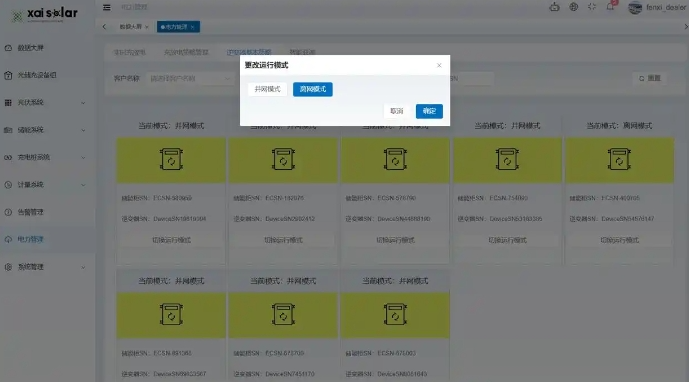This screenshot has height=382, width=689.
Task: Click the robot assistant icon in header
Action: coord(554,7)
